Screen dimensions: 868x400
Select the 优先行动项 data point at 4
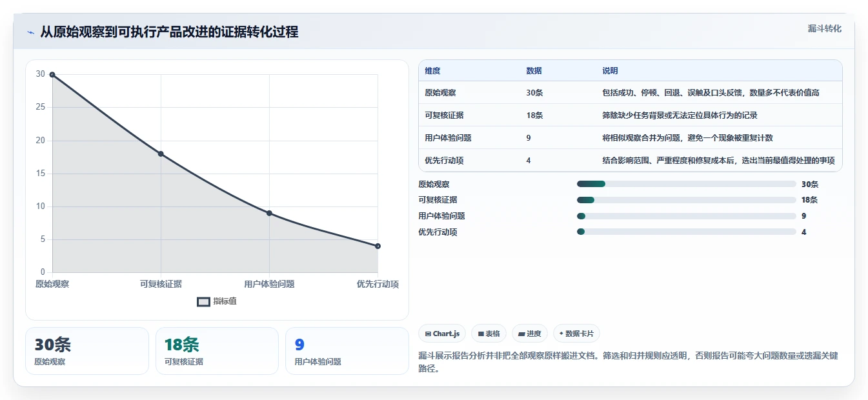click(x=378, y=246)
